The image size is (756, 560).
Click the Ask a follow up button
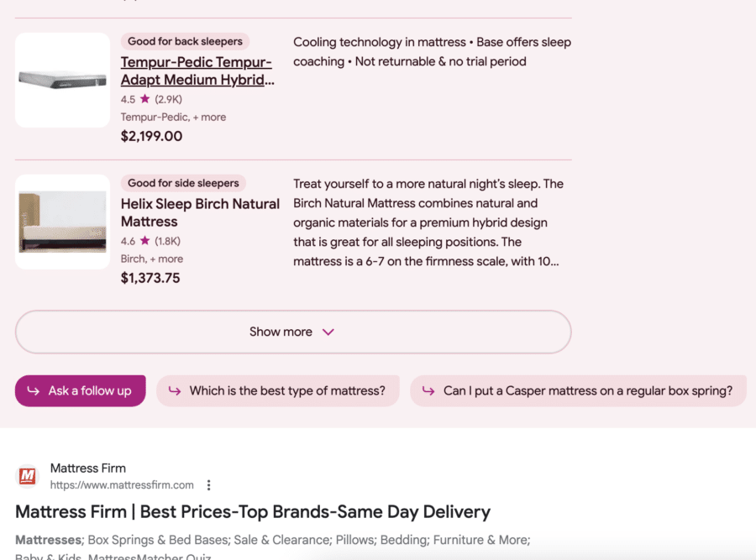coord(80,390)
